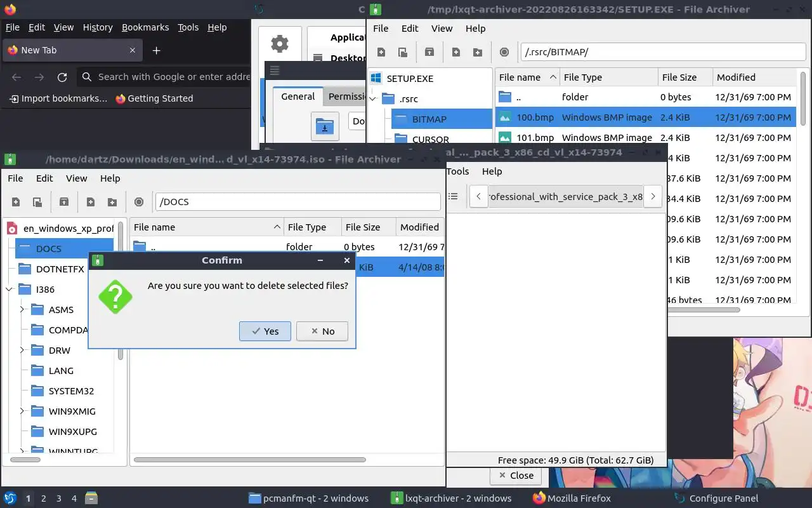Click path bar left chevron in pcmanfm window
The image size is (812, 508).
(478, 196)
